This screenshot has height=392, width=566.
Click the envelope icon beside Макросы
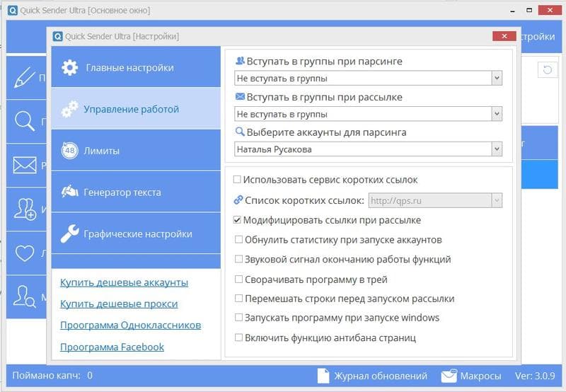click(449, 376)
